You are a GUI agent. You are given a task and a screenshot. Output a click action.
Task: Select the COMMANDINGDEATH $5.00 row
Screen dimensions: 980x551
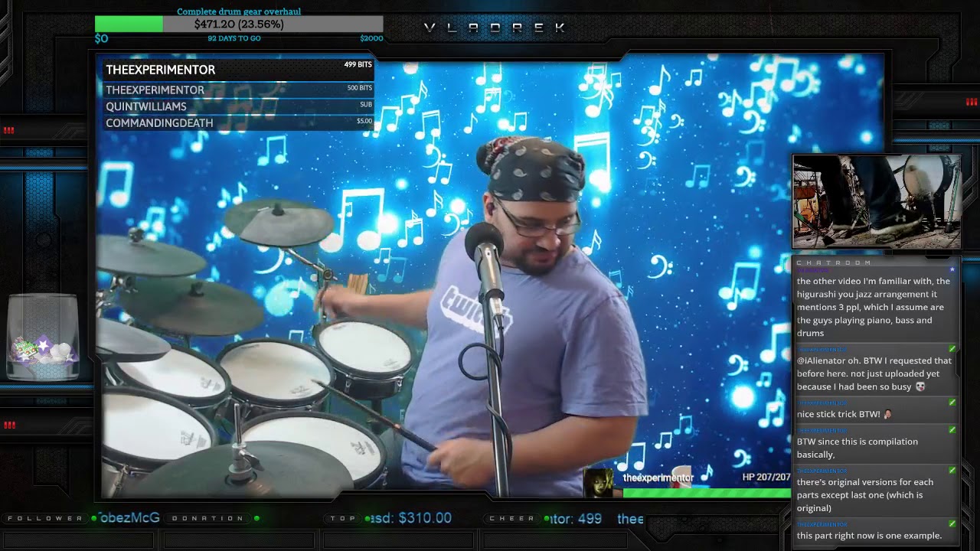[x=238, y=122]
